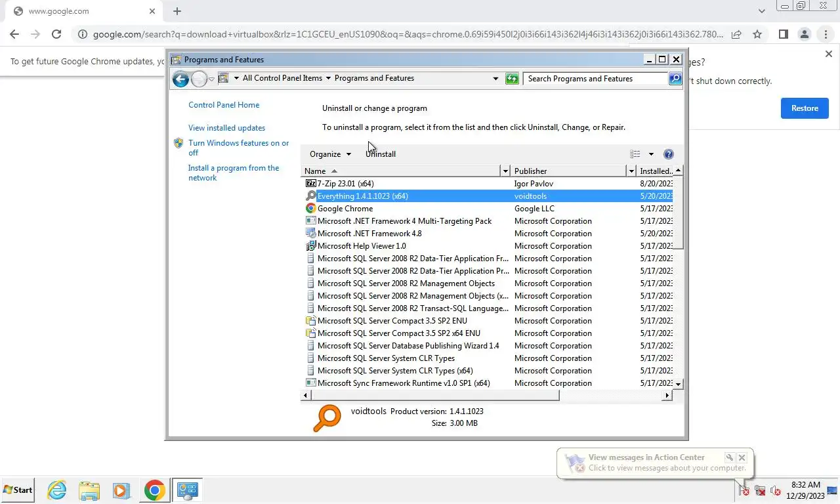Click the large voidtools magnifier icon in details pane
This screenshot has width=840, height=504.
[327, 418]
